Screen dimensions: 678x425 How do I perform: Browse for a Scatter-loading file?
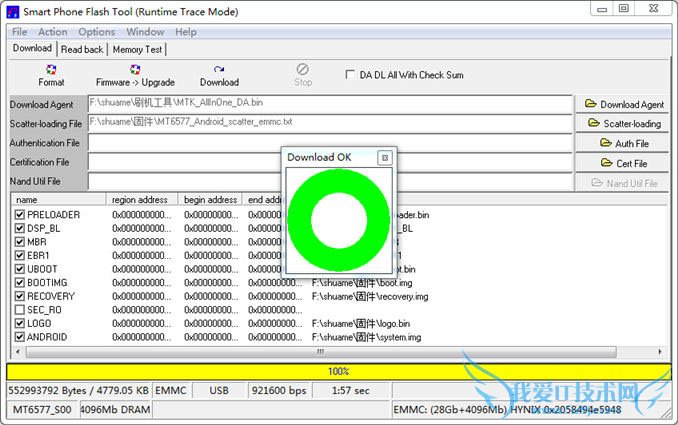pyautogui.click(x=624, y=124)
